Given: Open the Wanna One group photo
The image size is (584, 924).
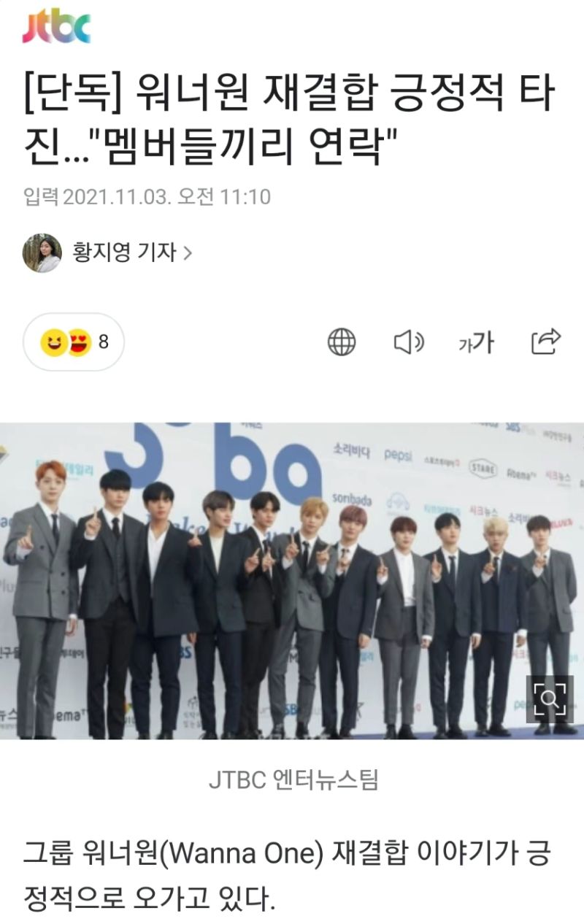Looking at the screenshot, I should click(x=292, y=580).
